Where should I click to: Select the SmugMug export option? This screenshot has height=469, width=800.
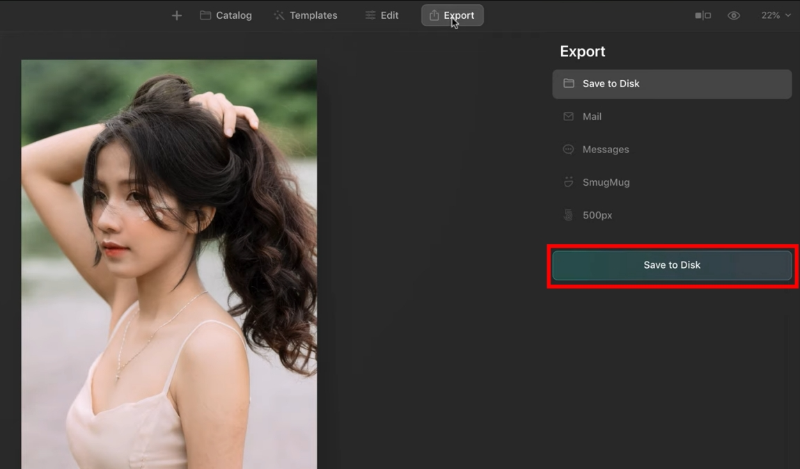tap(672, 182)
